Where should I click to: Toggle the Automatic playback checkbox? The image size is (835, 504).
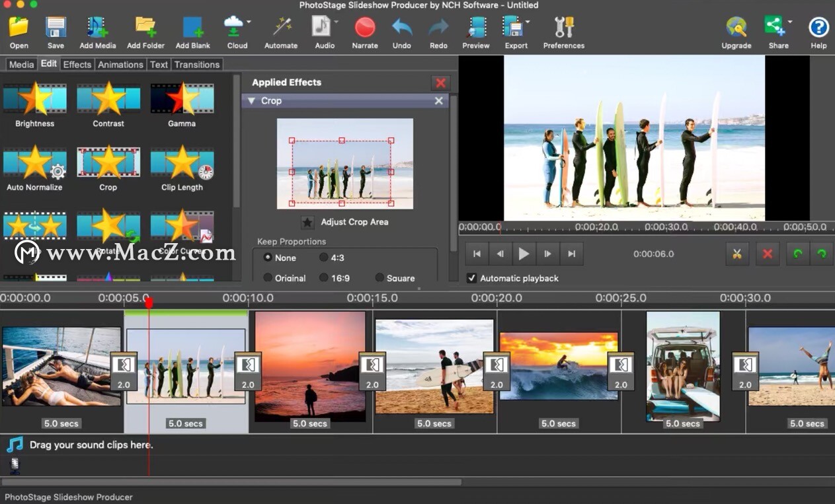pos(471,278)
